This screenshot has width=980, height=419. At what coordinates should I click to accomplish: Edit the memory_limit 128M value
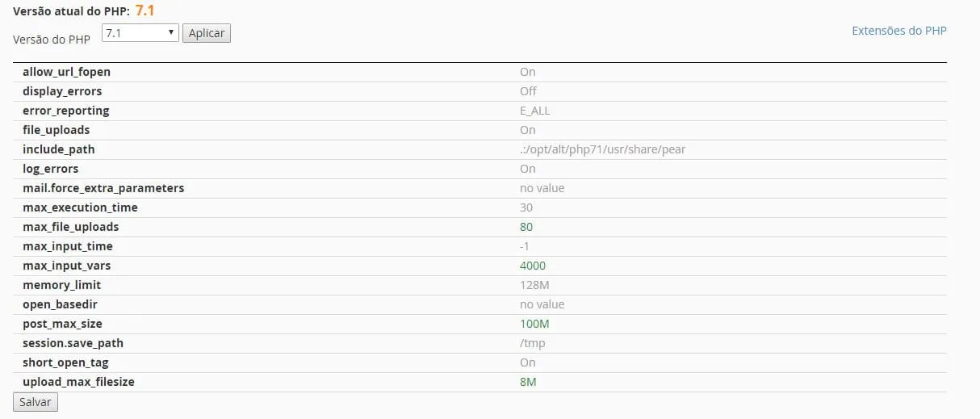tap(534, 285)
